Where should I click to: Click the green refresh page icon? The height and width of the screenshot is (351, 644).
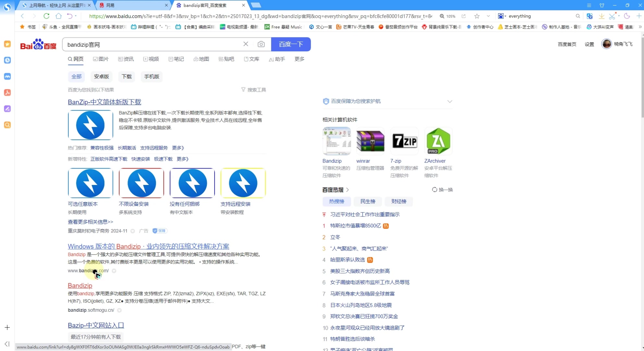click(46, 16)
